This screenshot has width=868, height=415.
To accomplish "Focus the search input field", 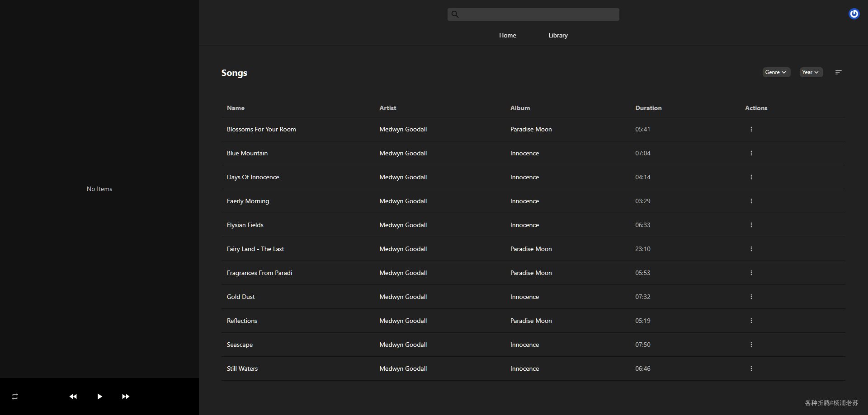I will tap(538, 14).
